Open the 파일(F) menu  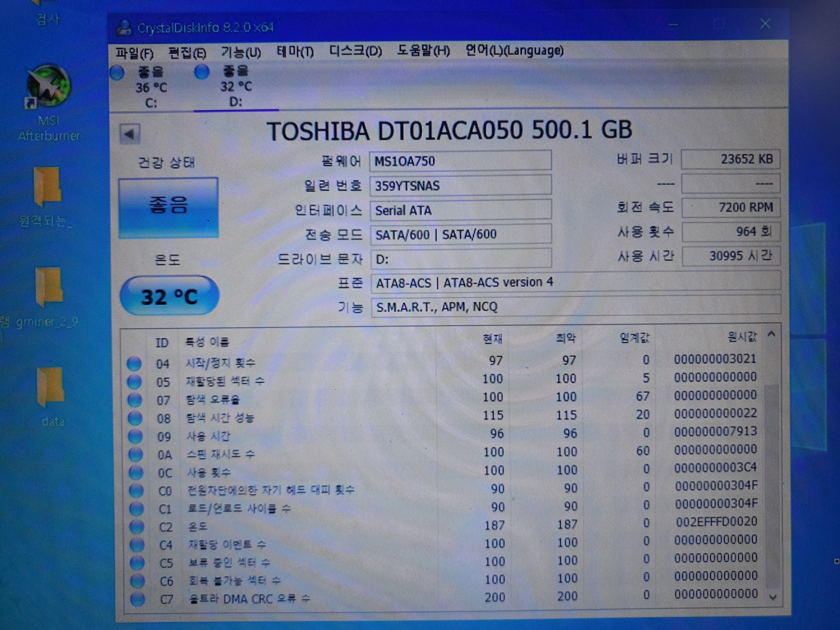134,53
